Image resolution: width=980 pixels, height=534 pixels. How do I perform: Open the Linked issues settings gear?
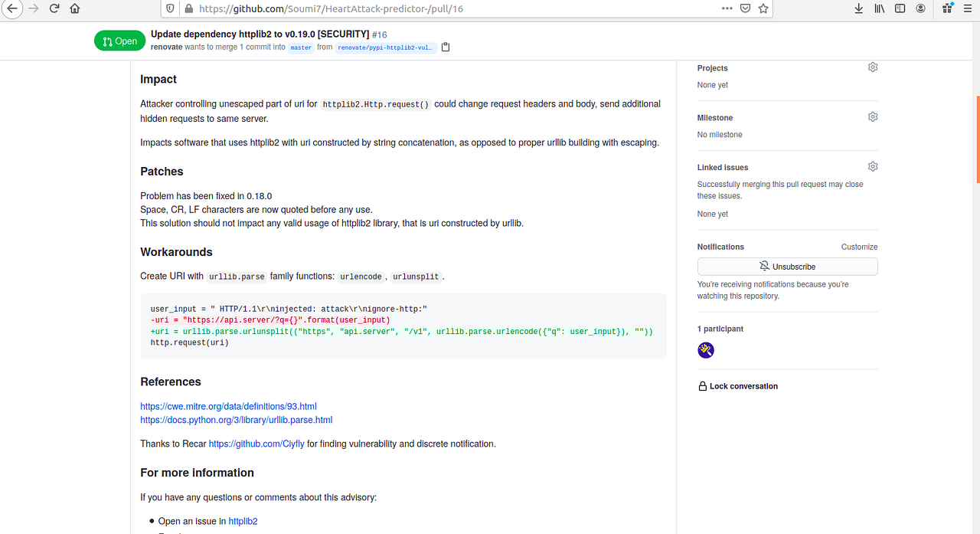pos(872,165)
